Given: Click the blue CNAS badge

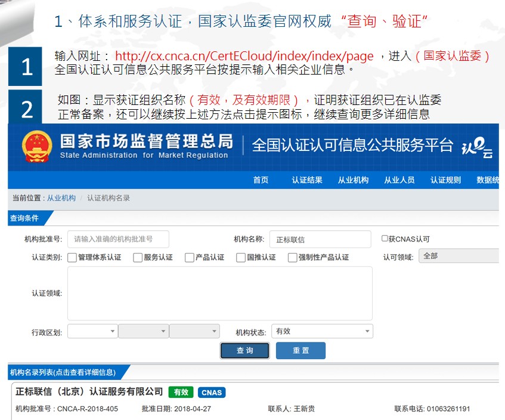Looking at the screenshot, I should [x=212, y=393].
